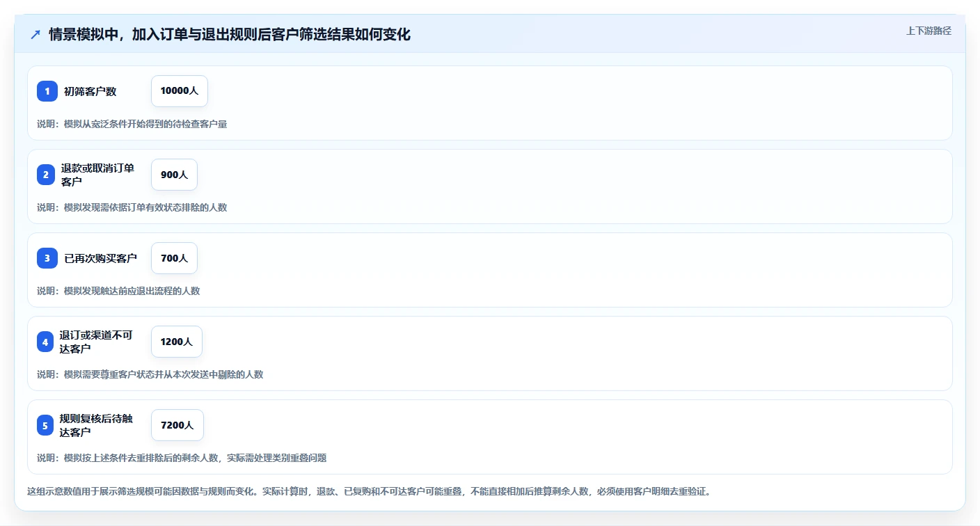Image resolution: width=980 pixels, height=526 pixels.
Task: Select step number 1 badge
Action: pos(47,91)
